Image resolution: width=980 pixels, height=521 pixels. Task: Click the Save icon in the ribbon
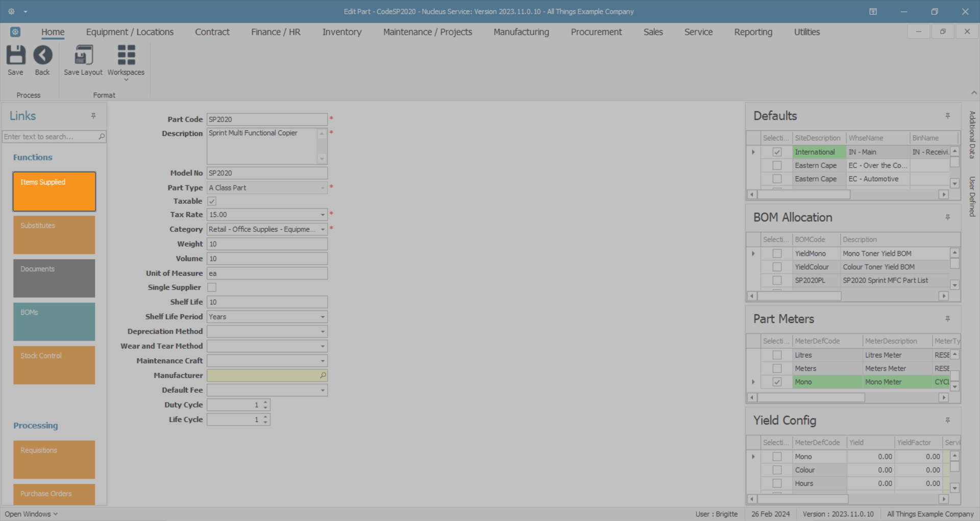[15, 55]
